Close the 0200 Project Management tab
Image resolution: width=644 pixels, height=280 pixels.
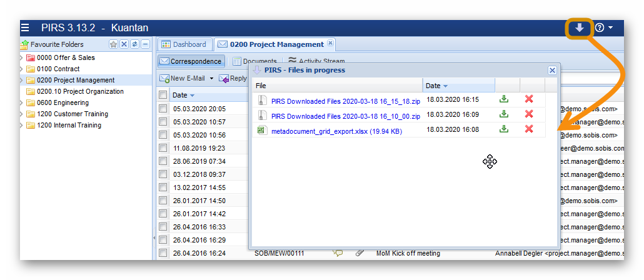click(x=330, y=42)
